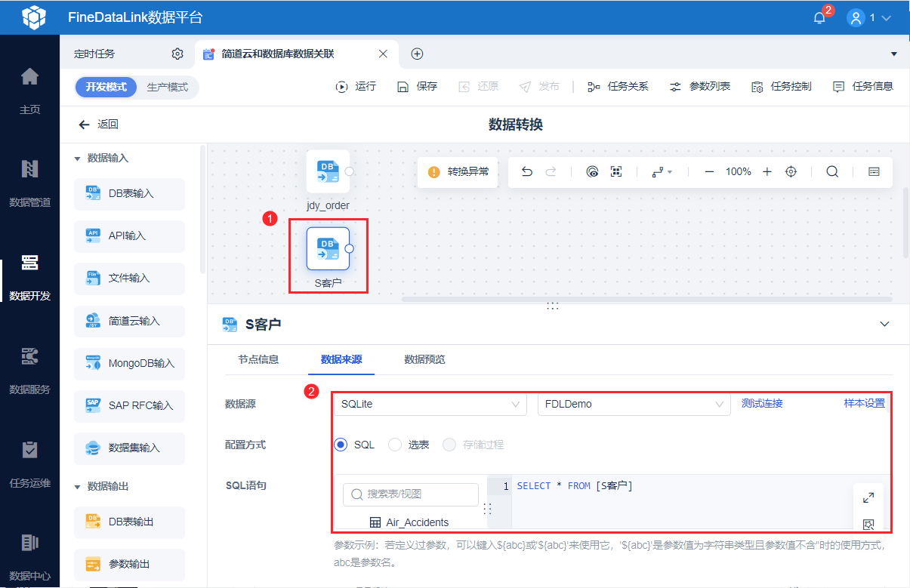Select the SAP RFC输入 operator

(x=129, y=406)
